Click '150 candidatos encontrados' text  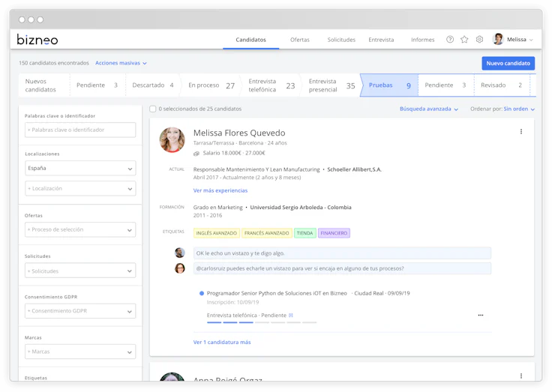point(54,63)
